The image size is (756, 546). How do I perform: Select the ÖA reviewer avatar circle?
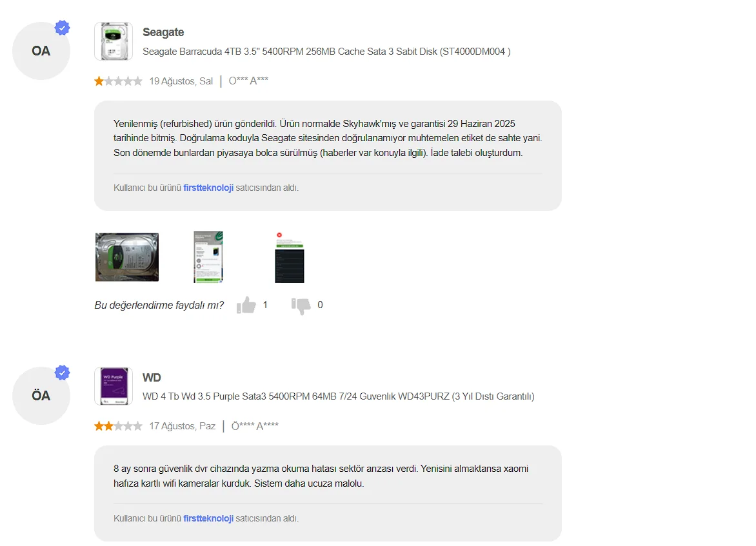pos(41,396)
